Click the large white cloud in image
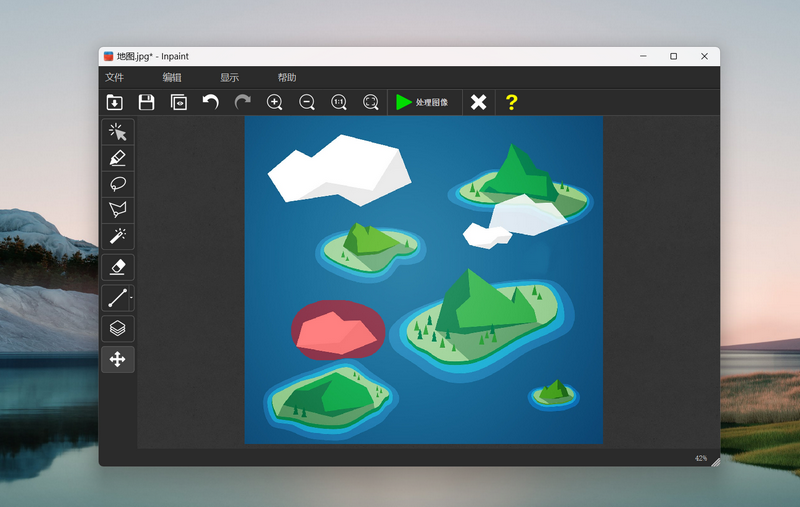This screenshot has height=507, width=800. [339, 169]
